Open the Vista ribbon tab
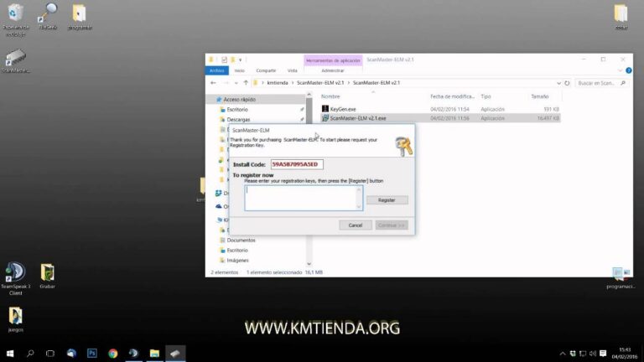 coord(292,70)
